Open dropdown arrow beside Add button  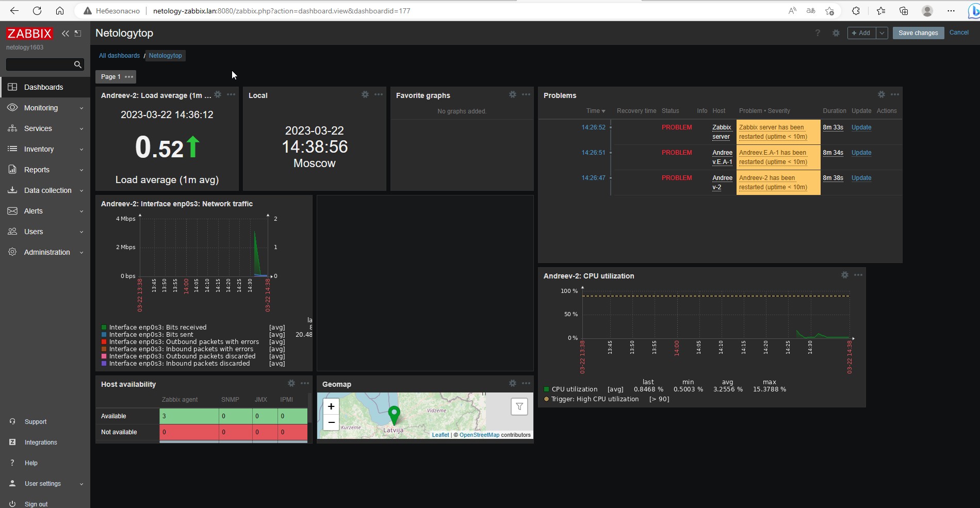[882, 33]
